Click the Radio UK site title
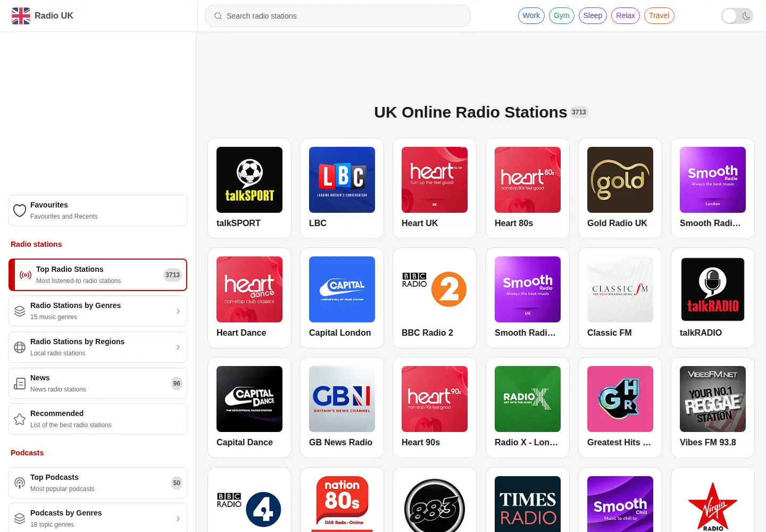Image resolution: width=766 pixels, height=532 pixels. coord(54,16)
